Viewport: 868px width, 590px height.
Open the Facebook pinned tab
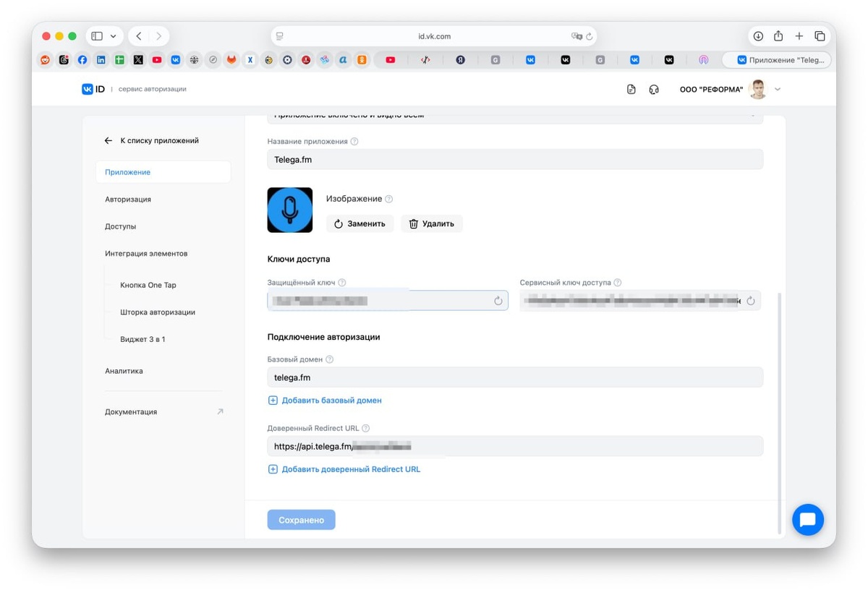pos(82,60)
